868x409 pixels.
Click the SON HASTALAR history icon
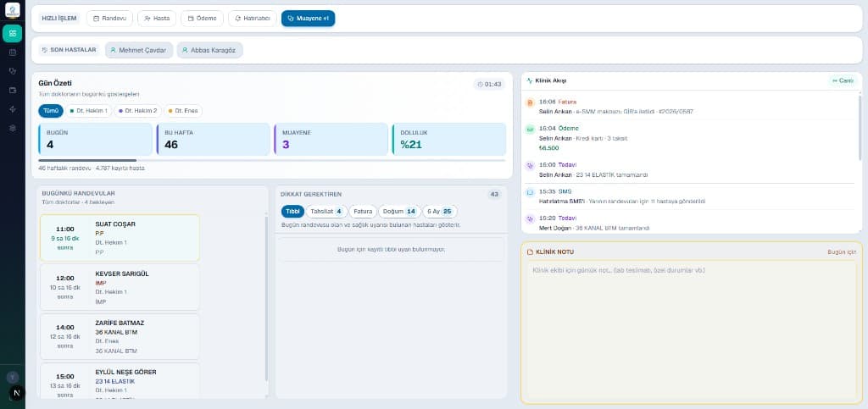pos(45,50)
